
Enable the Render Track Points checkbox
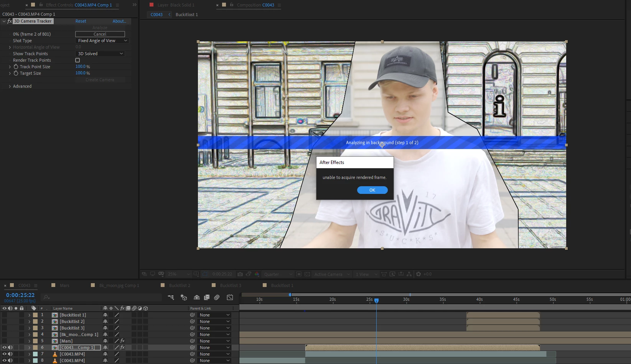tap(77, 60)
